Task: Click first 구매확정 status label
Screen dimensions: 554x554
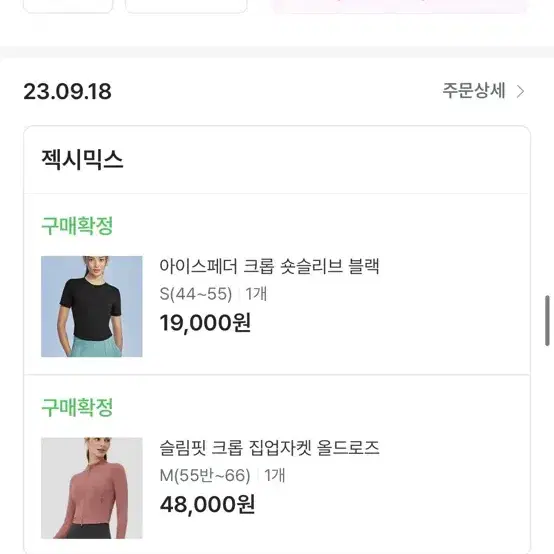Action: pos(77,225)
